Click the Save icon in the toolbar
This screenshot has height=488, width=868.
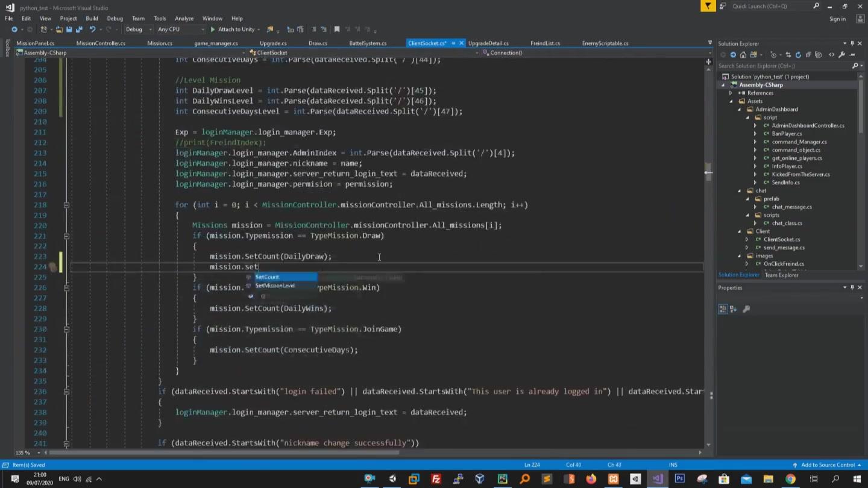(x=69, y=30)
